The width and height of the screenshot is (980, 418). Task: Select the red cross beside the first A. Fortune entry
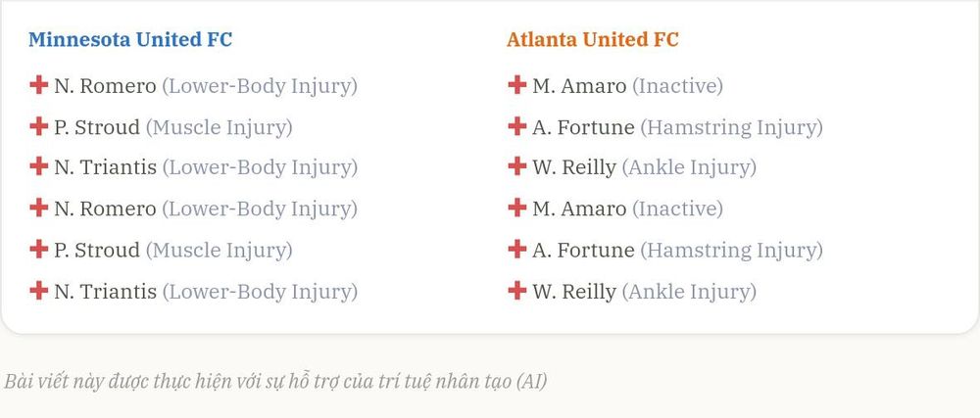pos(516,126)
